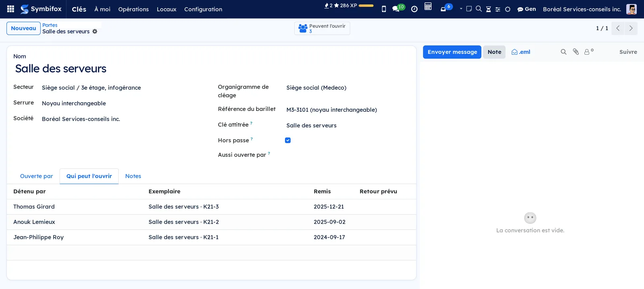Switch to the Ouverte par tab
The width and height of the screenshot is (644, 289).
point(37,176)
